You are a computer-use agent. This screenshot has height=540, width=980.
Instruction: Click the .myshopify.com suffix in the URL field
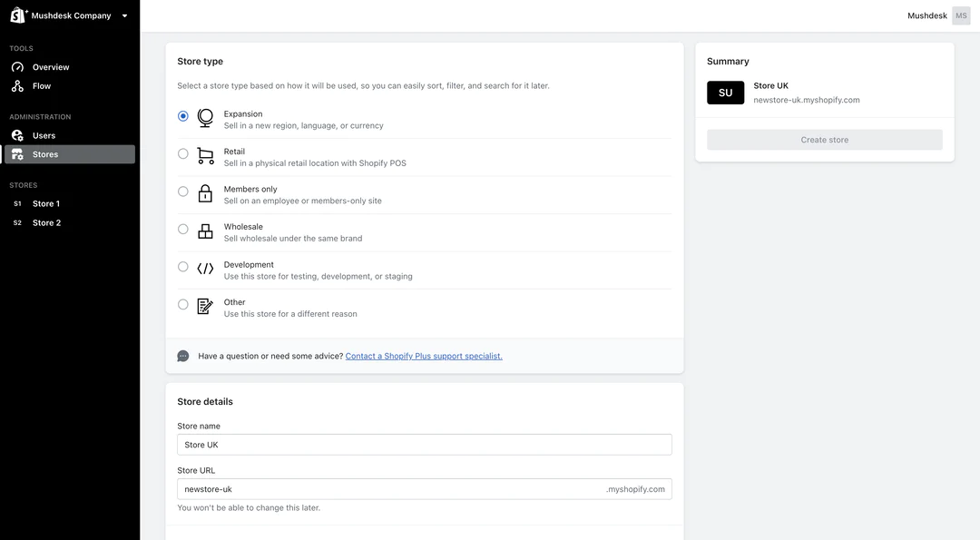tap(635, 489)
